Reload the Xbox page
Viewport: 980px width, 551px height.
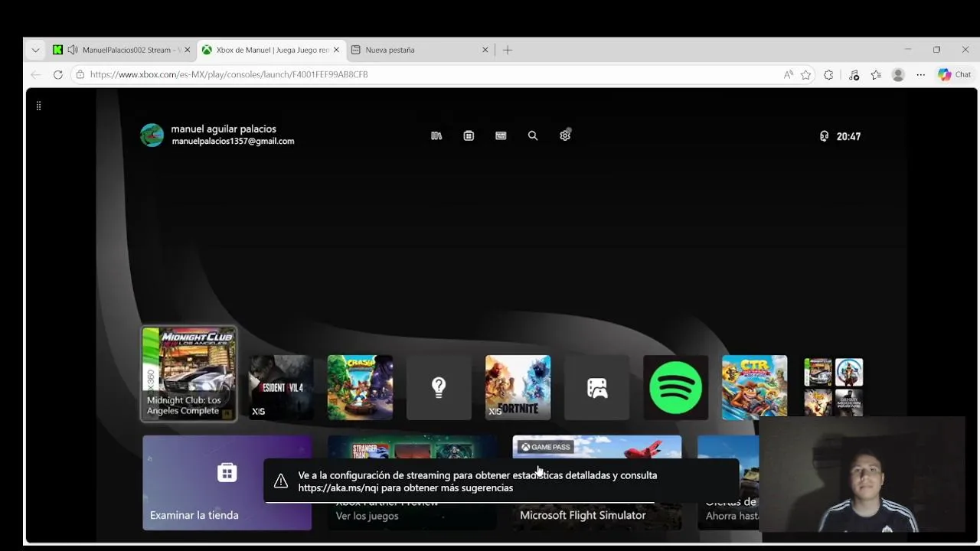point(57,74)
